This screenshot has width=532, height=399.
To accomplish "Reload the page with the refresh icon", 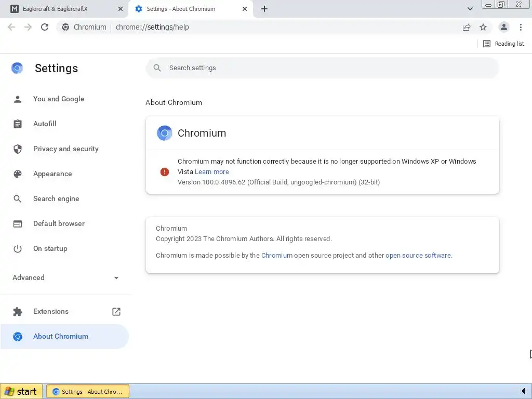I will (45, 27).
